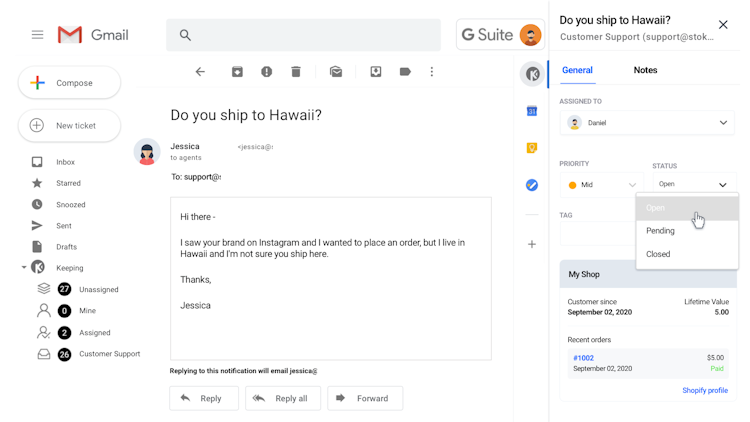
Task: Go back using the arrow icon
Action: tap(200, 72)
